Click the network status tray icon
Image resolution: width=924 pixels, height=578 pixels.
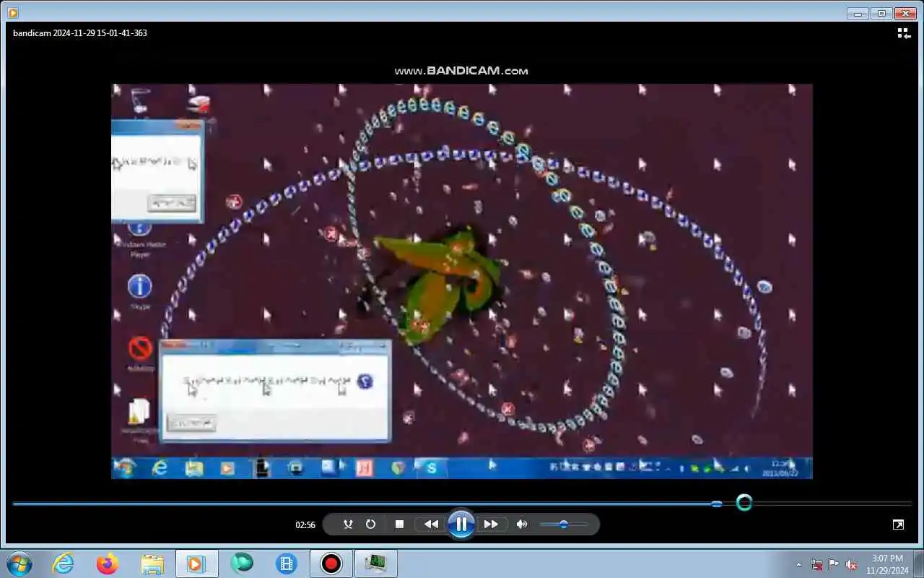click(816, 564)
